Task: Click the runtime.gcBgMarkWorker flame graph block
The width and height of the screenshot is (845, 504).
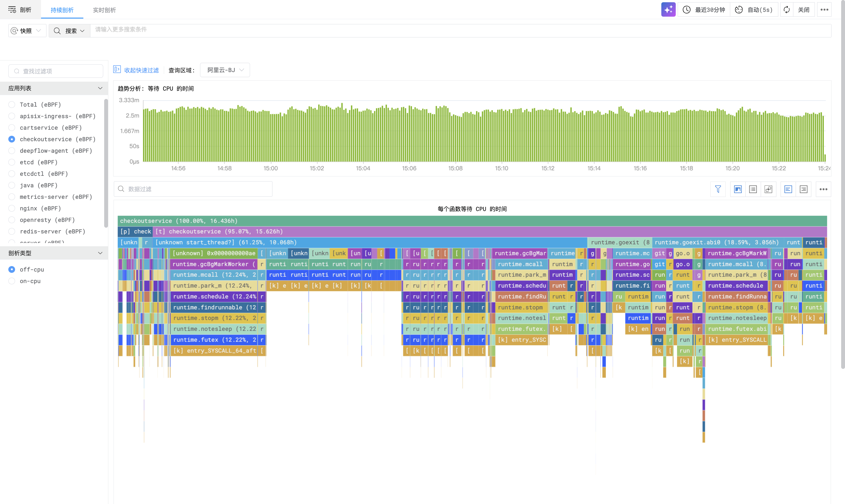Action: [x=213, y=264]
